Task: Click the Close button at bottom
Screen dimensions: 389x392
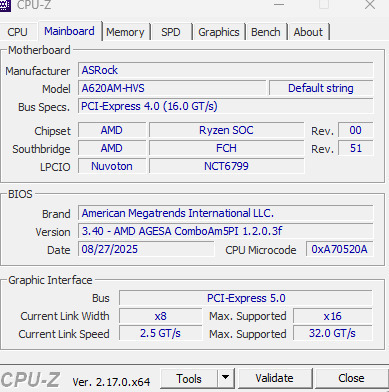Action: click(x=351, y=378)
